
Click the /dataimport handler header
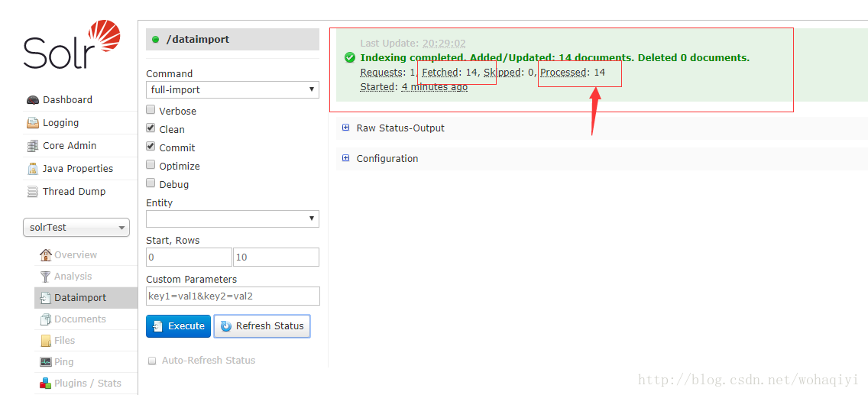tap(232, 39)
